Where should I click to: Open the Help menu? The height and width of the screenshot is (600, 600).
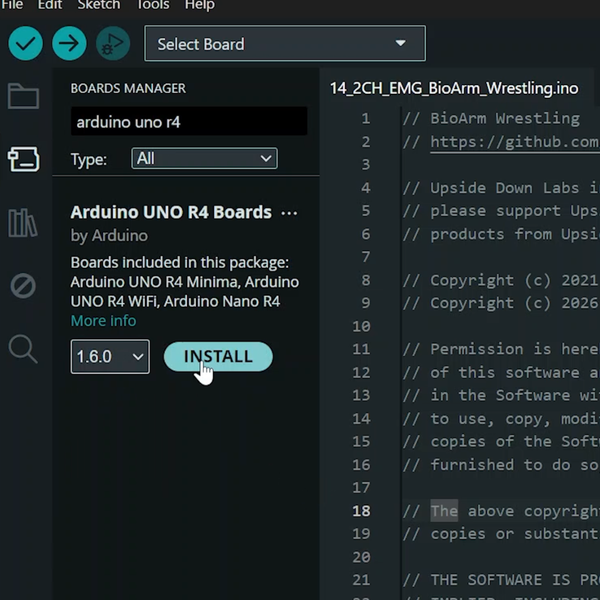[200, 5]
